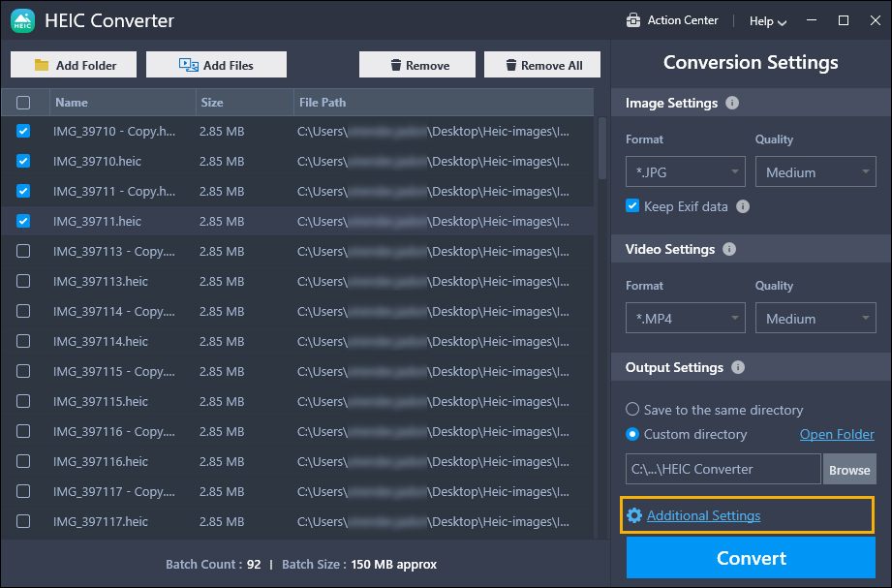Check IMG_397114.heic checkbox
This screenshot has width=892, height=588.
[x=23, y=342]
